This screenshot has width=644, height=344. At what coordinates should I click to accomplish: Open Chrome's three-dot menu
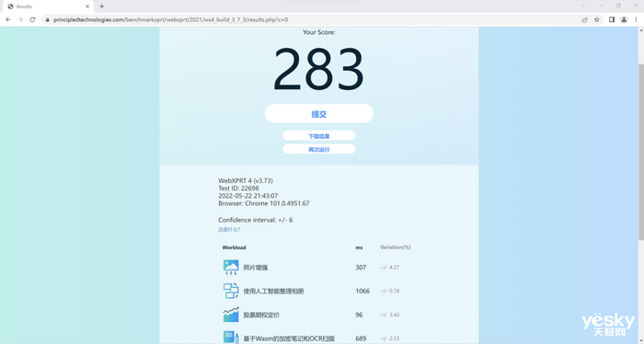click(636, 19)
